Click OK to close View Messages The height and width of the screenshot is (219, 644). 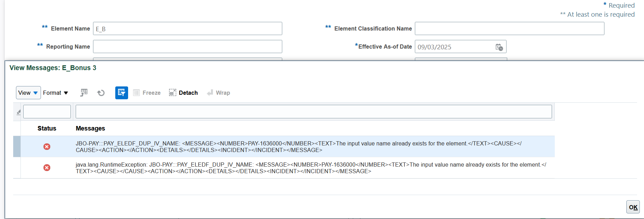tap(633, 207)
